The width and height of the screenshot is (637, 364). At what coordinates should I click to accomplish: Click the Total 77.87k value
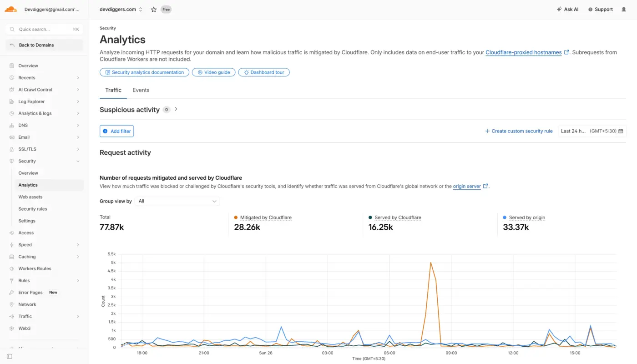(112, 227)
